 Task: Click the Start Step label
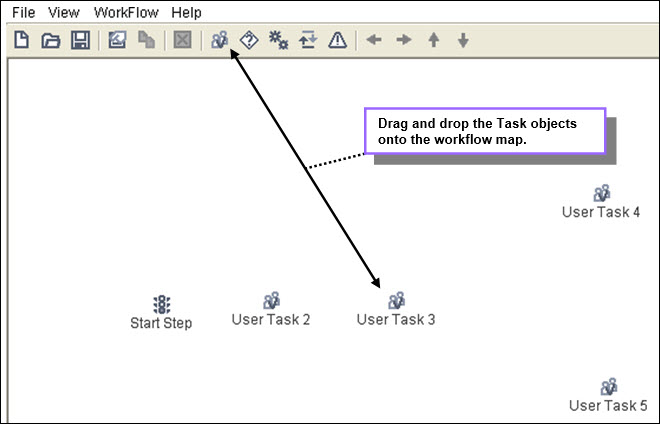[x=161, y=323]
